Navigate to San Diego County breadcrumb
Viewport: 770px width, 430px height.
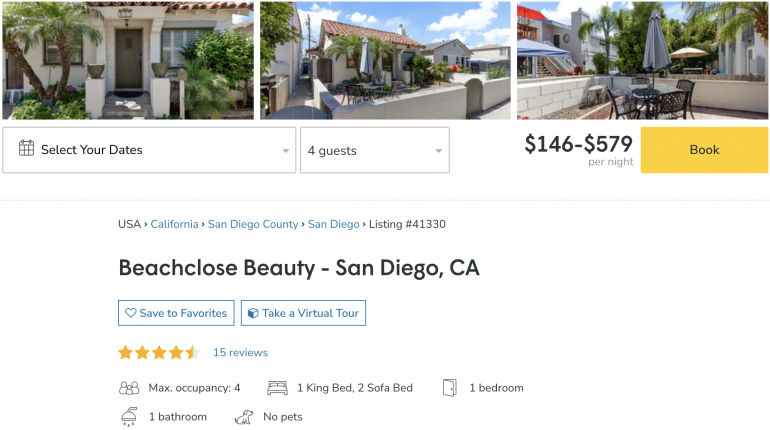[253, 224]
